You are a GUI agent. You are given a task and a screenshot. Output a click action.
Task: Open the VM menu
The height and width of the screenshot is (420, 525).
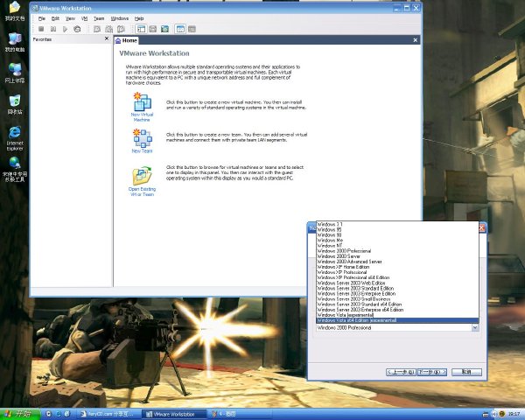point(84,18)
